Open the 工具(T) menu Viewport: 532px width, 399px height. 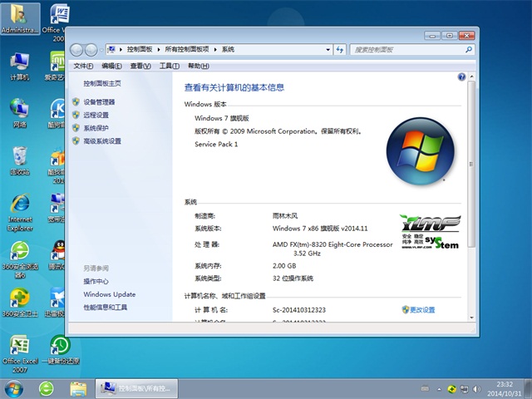click(x=169, y=66)
